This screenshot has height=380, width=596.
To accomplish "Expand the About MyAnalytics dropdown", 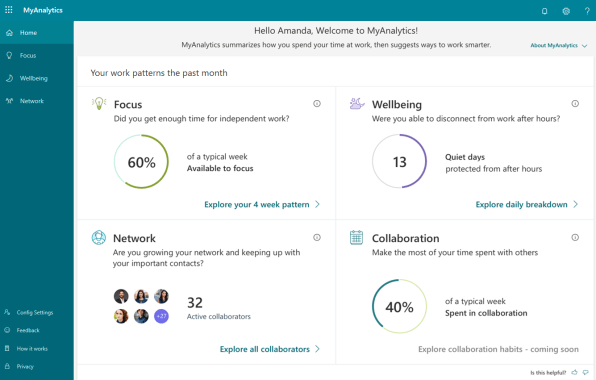I will [x=559, y=45].
